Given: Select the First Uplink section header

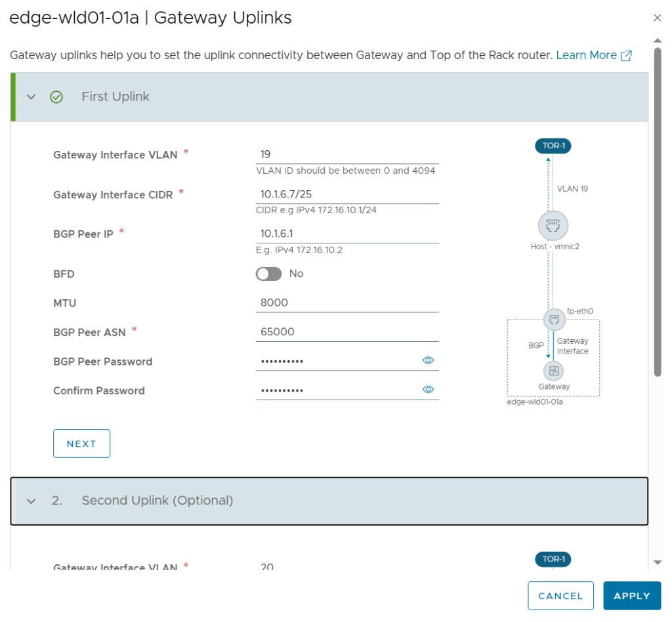Looking at the screenshot, I should 115,97.
